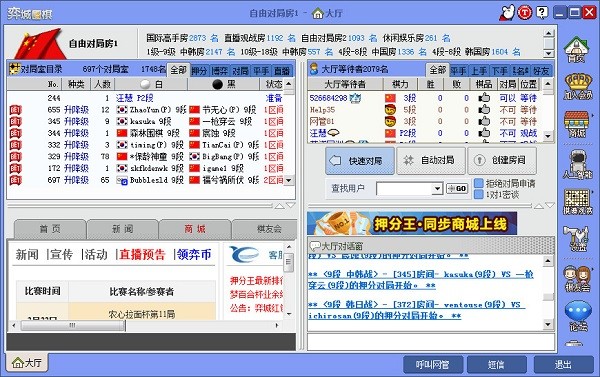Open the 设置 tools icon
600x377 pixels.
[577, 238]
